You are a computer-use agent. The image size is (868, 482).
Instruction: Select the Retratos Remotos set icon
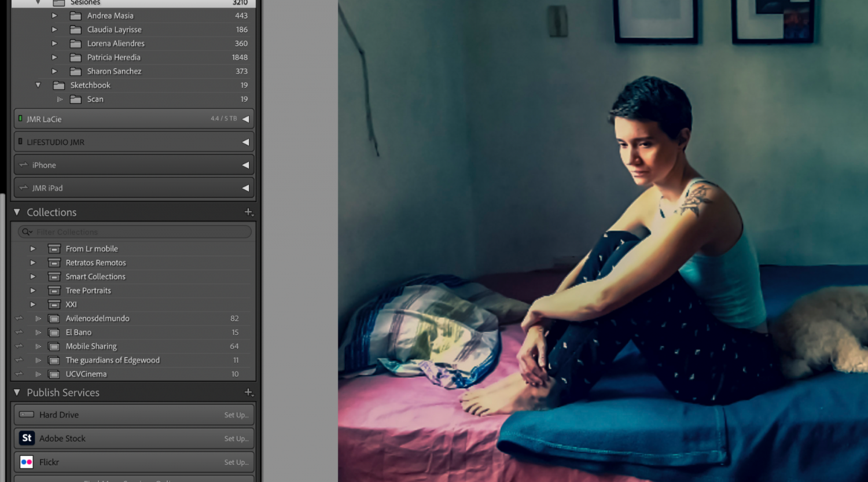[54, 263]
